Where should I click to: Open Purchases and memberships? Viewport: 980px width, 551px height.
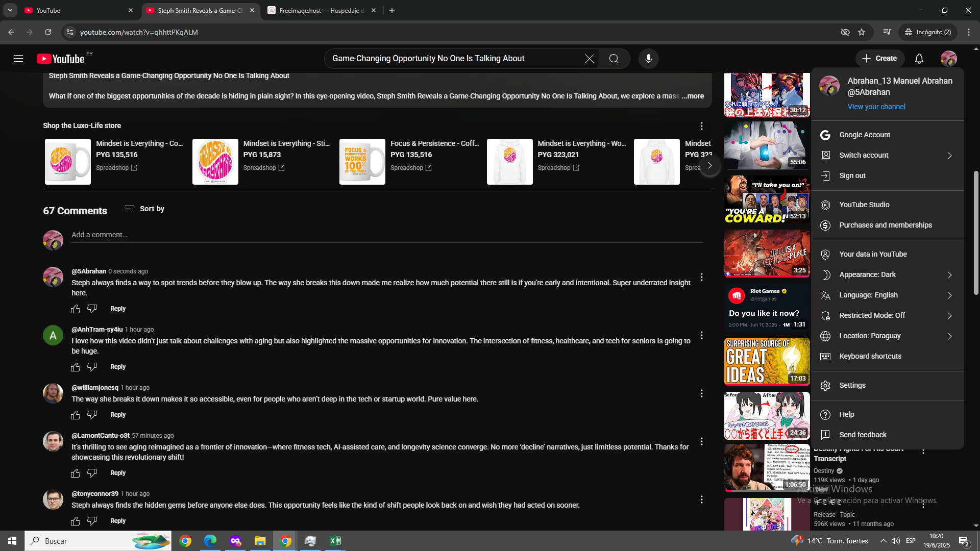[887, 225]
